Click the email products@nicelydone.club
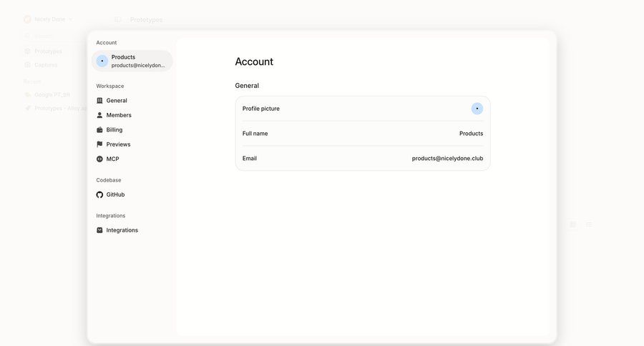This screenshot has width=644, height=346. 447,159
